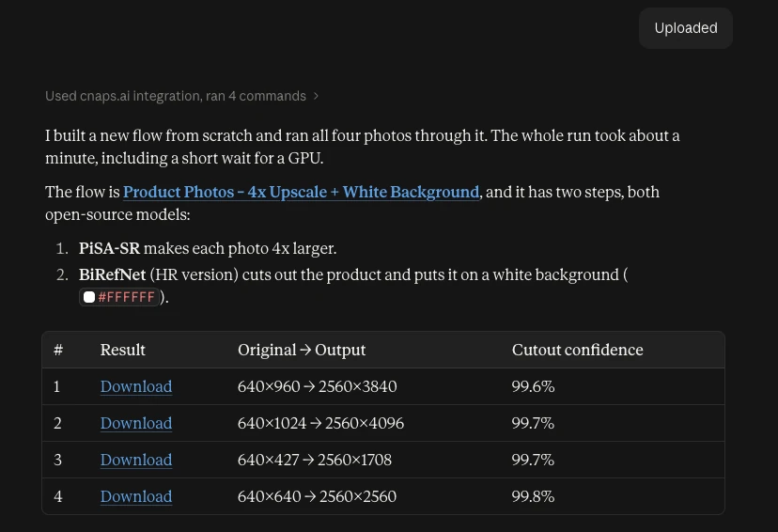
Task: Download result for row 4
Action: 136,497
